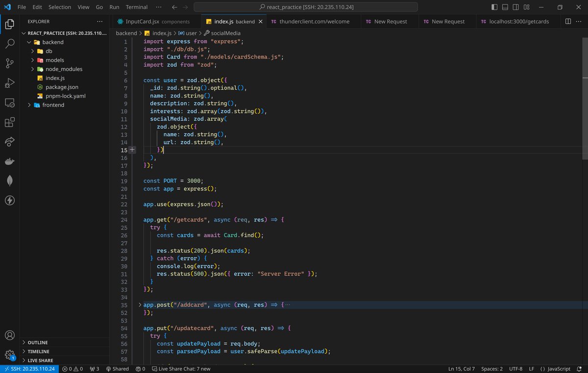Change indentation via Spaces: 2

pos(491,369)
